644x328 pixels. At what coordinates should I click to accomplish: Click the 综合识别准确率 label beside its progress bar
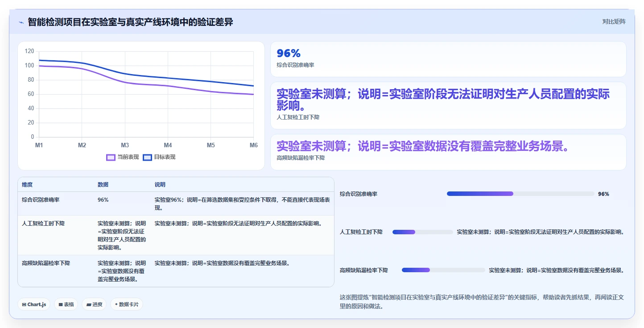point(359,194)
